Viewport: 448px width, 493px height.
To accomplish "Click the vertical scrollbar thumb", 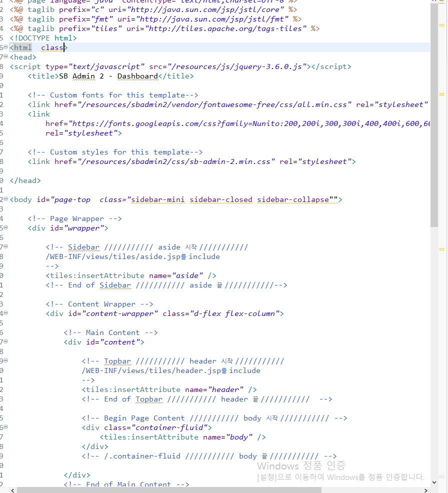I will (x=434, y=115).
